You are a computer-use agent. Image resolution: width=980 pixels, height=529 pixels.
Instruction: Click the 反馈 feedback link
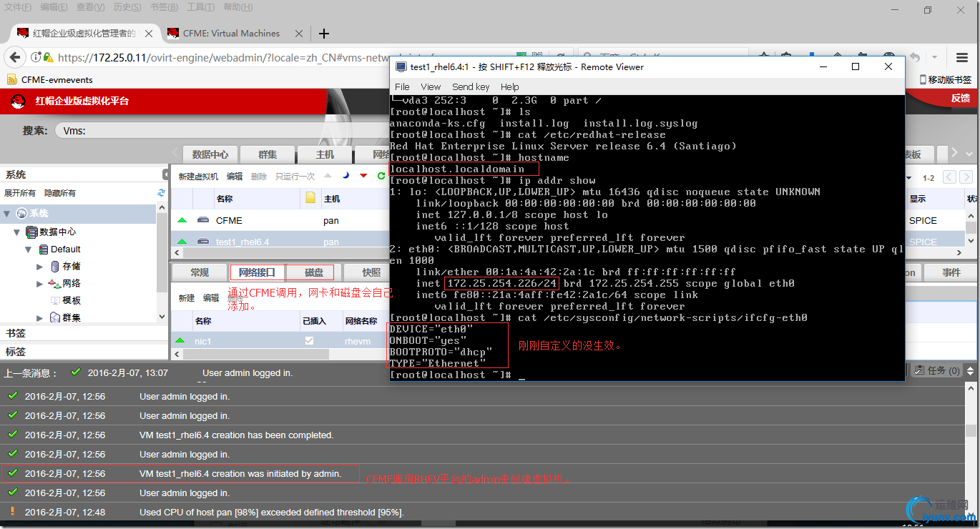(961, 99)
